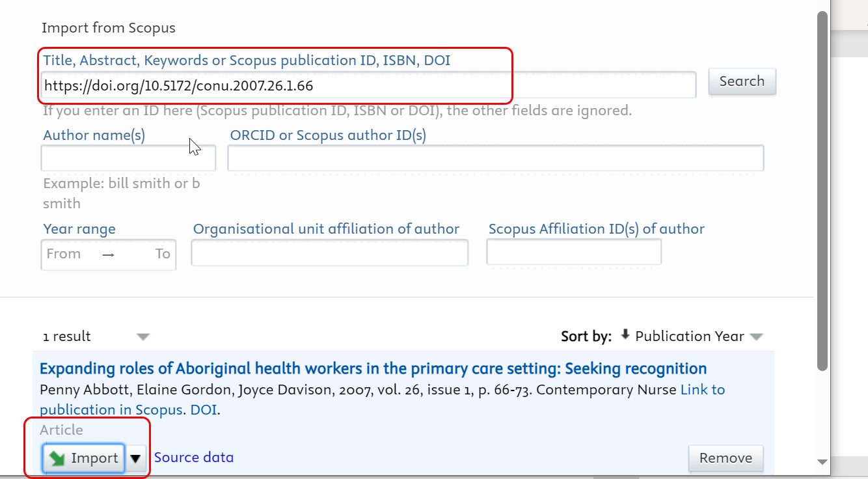Open the Publication Year sort dropdown

[755, 336]
